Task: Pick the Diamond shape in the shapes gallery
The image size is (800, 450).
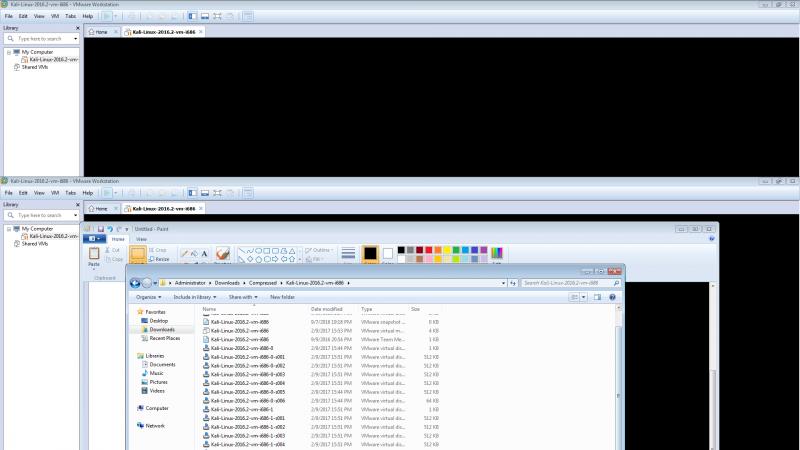Action: click(x=250, y=259)
